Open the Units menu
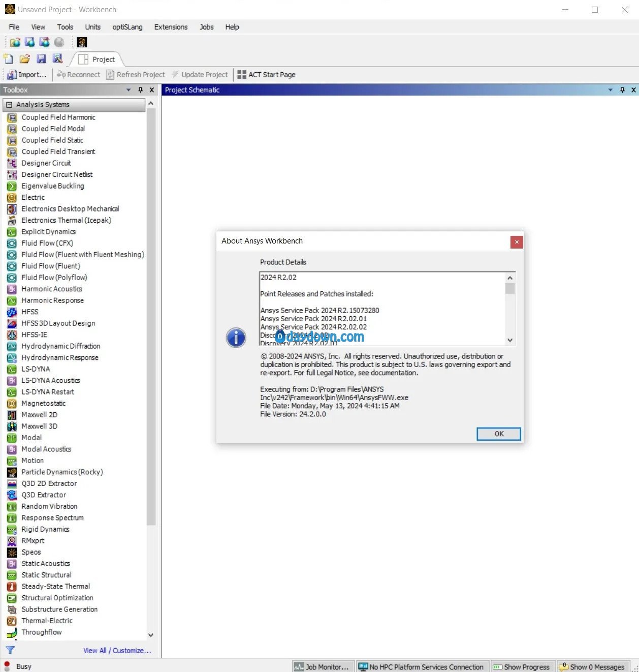Viewport: 639px width, 672px height. point(93,27)
